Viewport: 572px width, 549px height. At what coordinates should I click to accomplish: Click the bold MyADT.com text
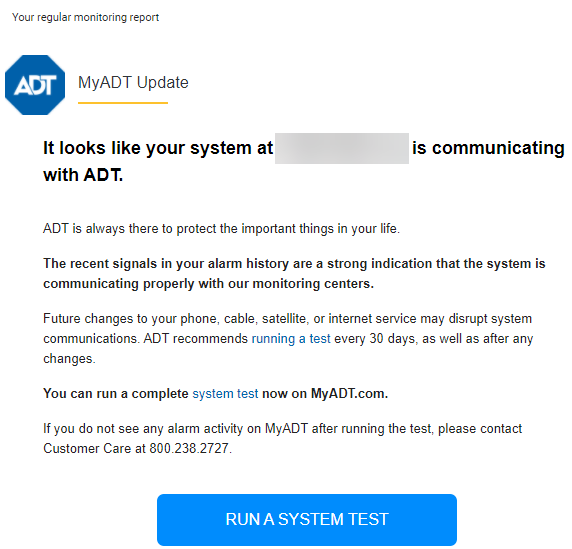click(x=349, y=394)
